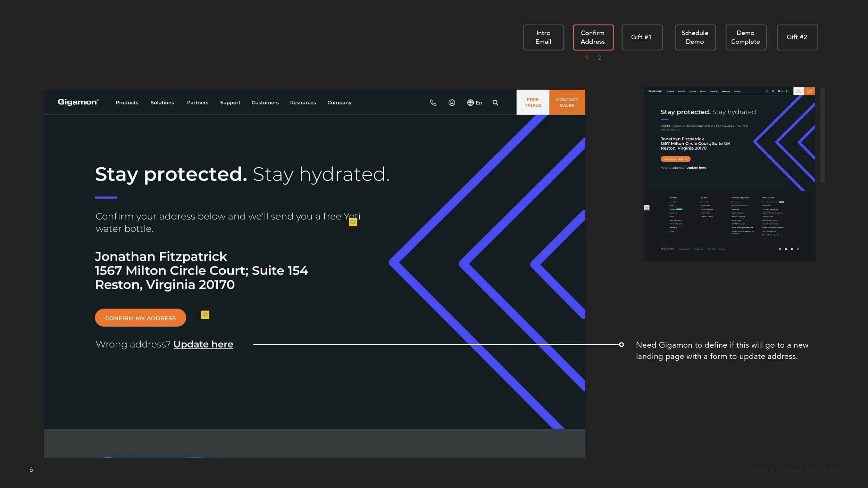The image size is (868, 488).
Task: Open the yellow comment note beside Yeti
Action: click(353, 222)
